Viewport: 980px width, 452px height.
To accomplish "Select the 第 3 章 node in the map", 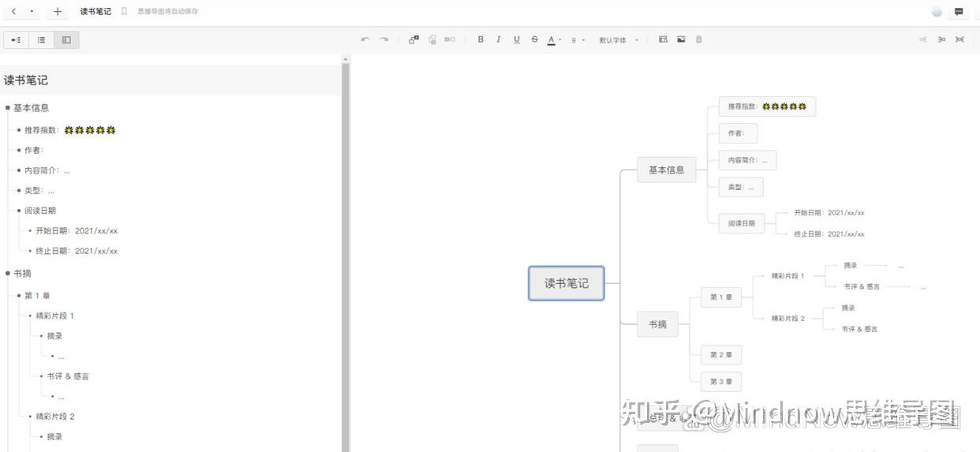I will (x=721, y=382).
